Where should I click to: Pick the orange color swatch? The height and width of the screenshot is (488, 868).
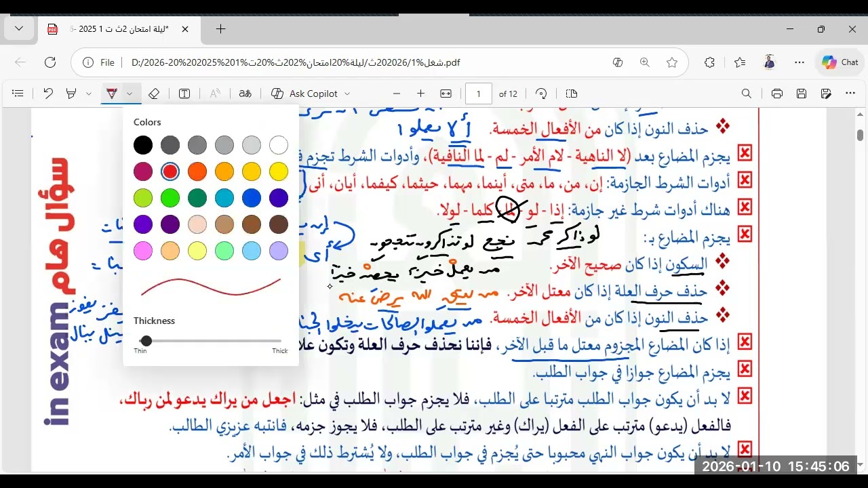(197, 171)
